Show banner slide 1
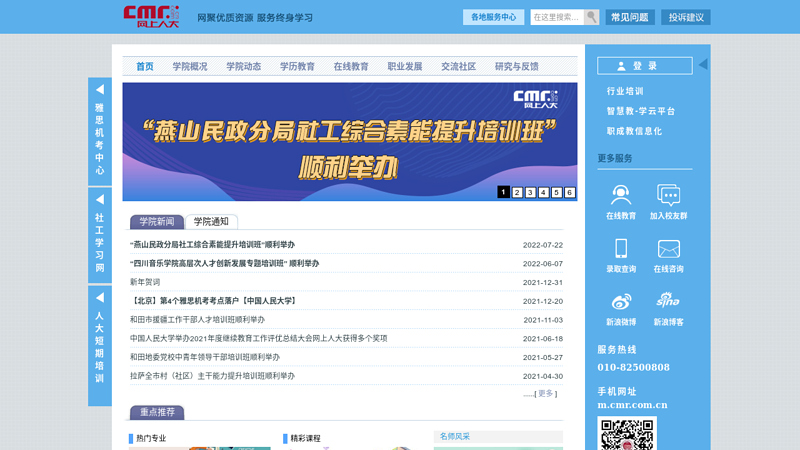 (504, 192)
